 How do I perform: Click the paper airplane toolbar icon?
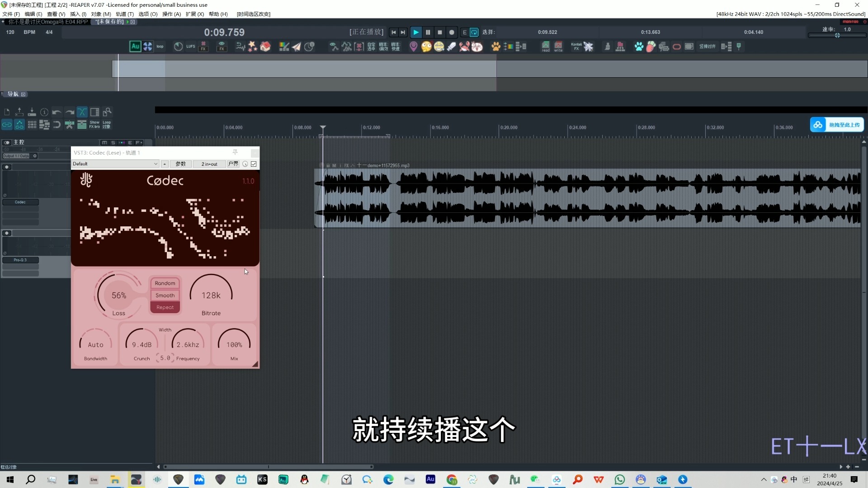pyautogui.click(x=297, y=47)
